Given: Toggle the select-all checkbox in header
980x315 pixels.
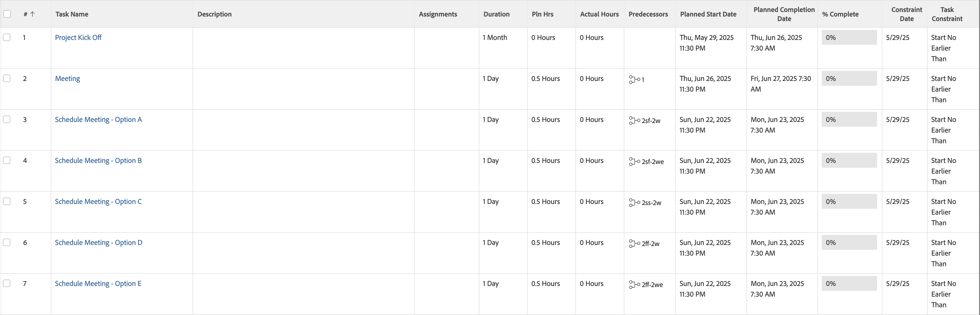Looking at the screenshot, I should click(x=7, y=14).
